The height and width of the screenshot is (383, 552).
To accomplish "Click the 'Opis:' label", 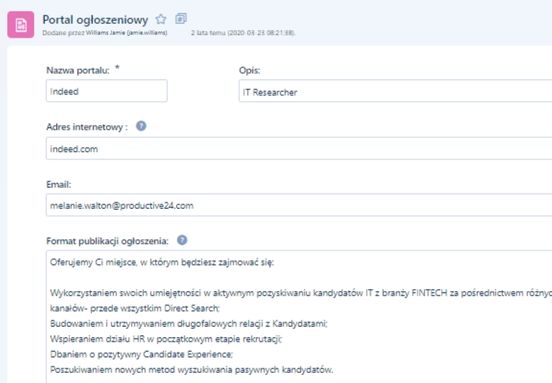I will click(249, 70).
